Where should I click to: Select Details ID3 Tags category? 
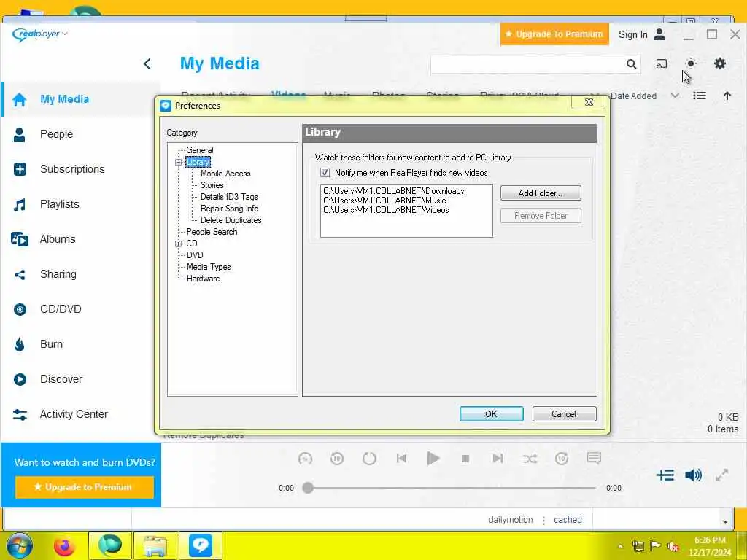click(229, 197)
